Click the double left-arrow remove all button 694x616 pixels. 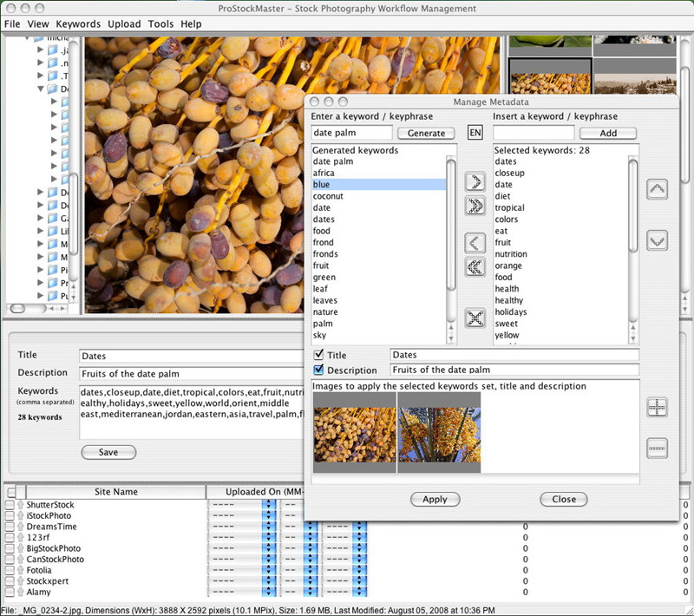pos(475,266)
